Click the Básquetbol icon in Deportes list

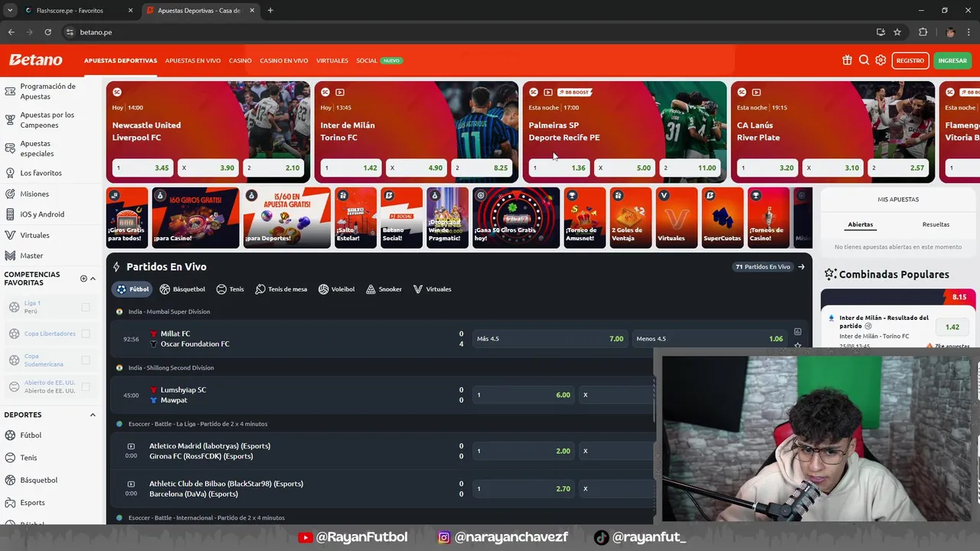tap(10, 480)
